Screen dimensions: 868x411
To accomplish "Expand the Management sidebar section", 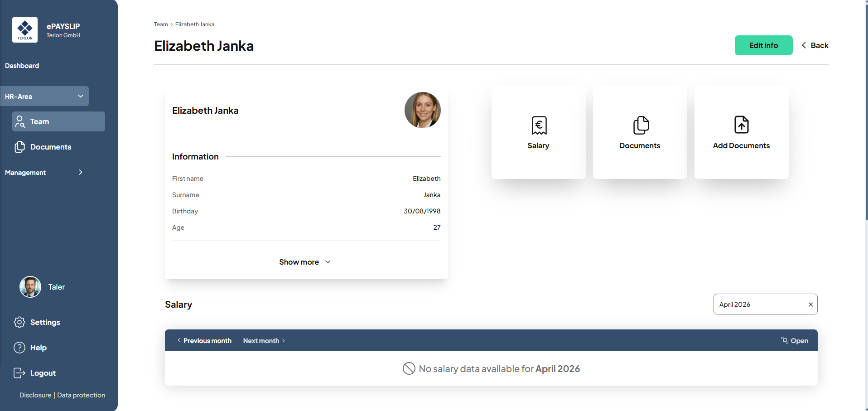I will (x=81, y=172).
